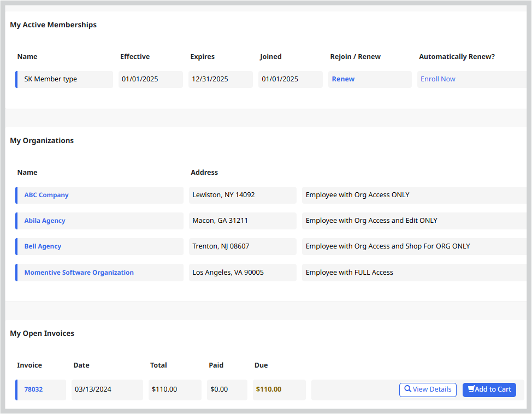The width and height of the screenshot is (532, 414).
Task: Open the Abila Agency organization link
Action: (45, 221)
